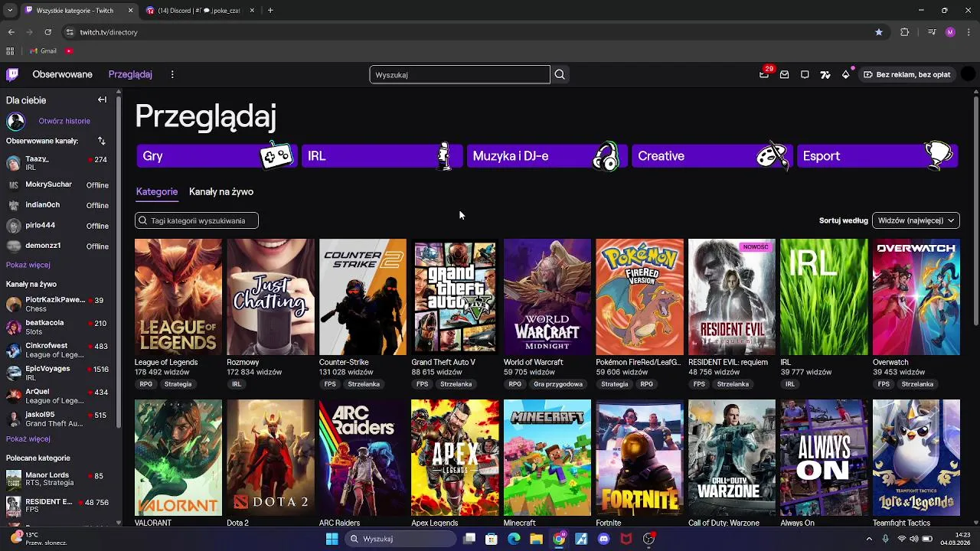980x551 pixels.
Task: Open new browser tab
Action: point(270,10)
